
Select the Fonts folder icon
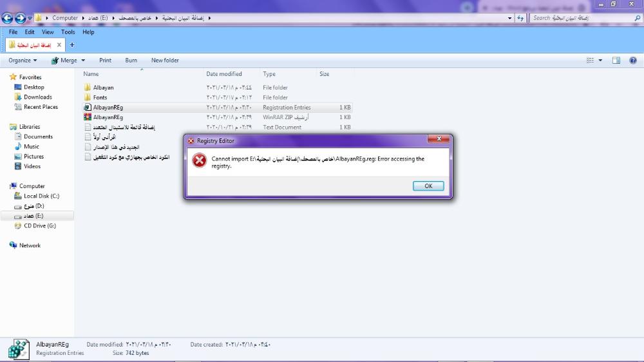coord(88,97)
